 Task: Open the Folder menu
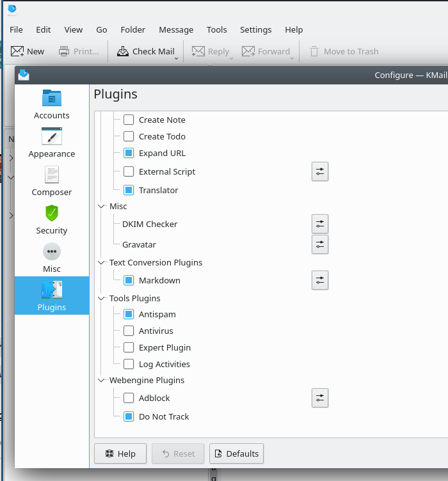(133, 30)
